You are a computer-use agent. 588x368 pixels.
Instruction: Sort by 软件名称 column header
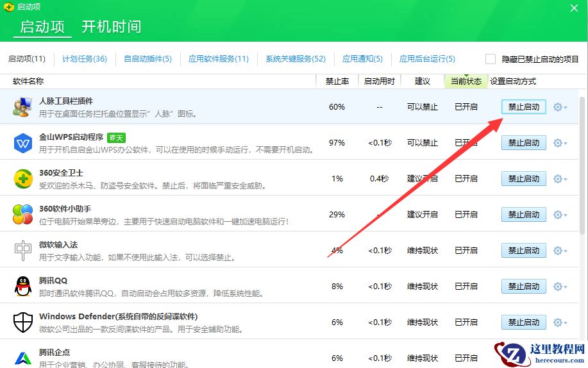[x=28, y=81]
